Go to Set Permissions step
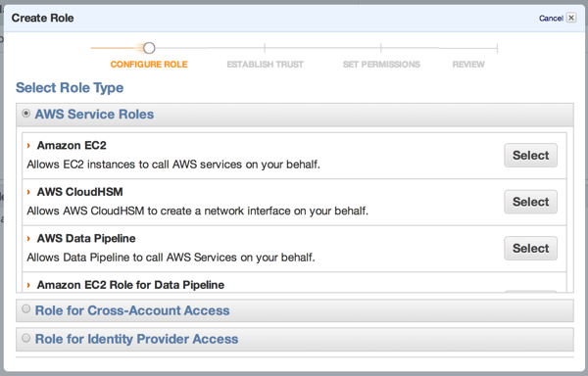This screenshot has height=376, width=588. pos(381,65)
